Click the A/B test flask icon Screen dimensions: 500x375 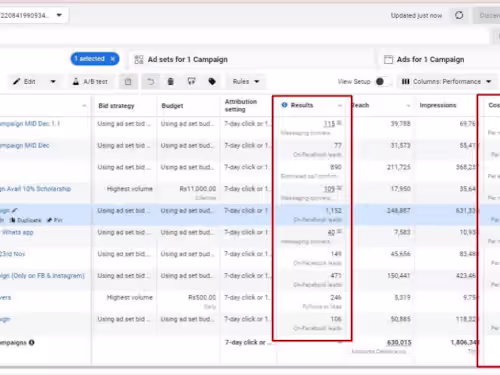tap(76, 81)
